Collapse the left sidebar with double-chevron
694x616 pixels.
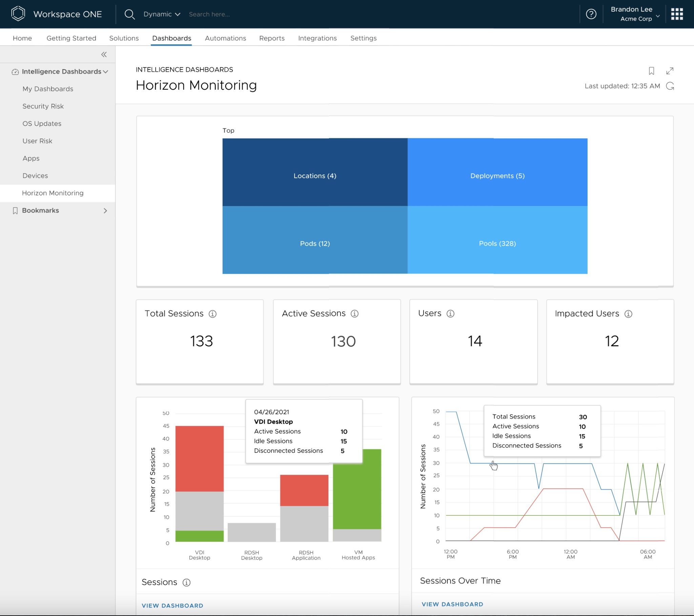coord(104,54)
